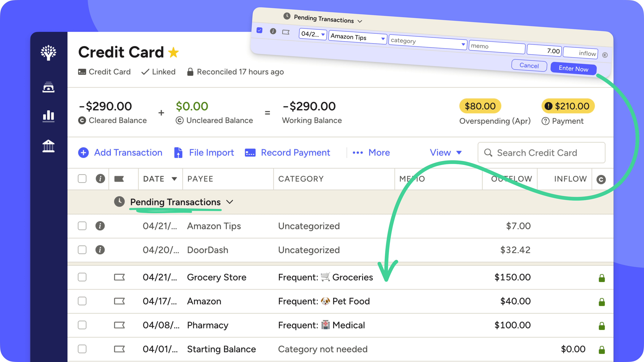This screenshot has width=644, height=362.
Task: Click the flag icon in the popup editor row
Action: click(x=286, y=32)
